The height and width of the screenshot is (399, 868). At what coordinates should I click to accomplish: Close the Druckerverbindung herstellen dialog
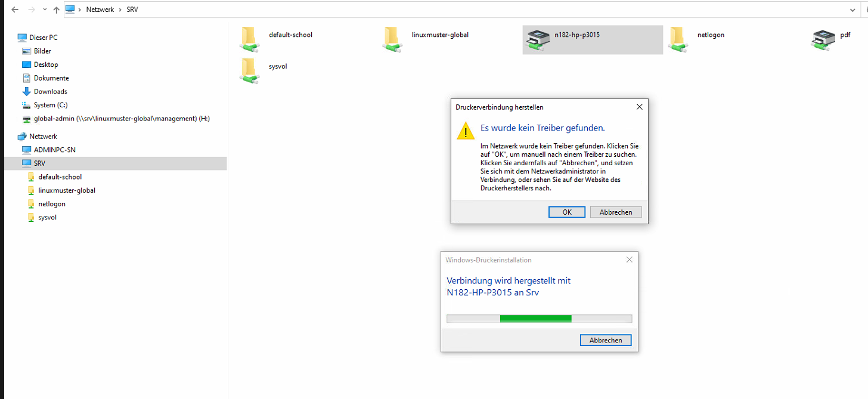639,107
